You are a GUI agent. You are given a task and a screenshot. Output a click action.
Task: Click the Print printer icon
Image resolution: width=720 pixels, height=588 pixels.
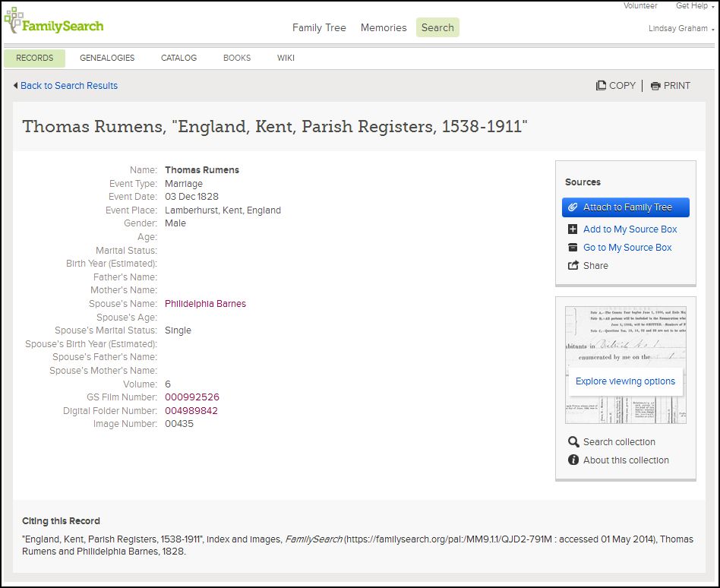pyautogui.click(x=655, y=86)
